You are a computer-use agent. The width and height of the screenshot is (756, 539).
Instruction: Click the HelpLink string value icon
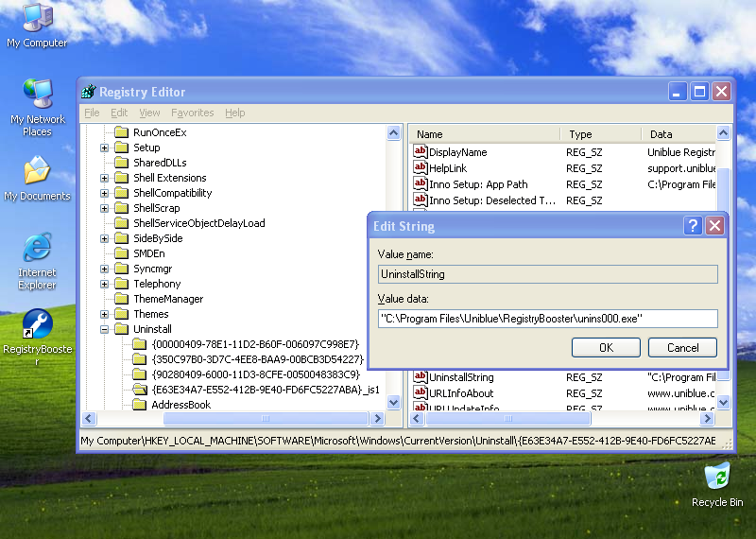421,167
